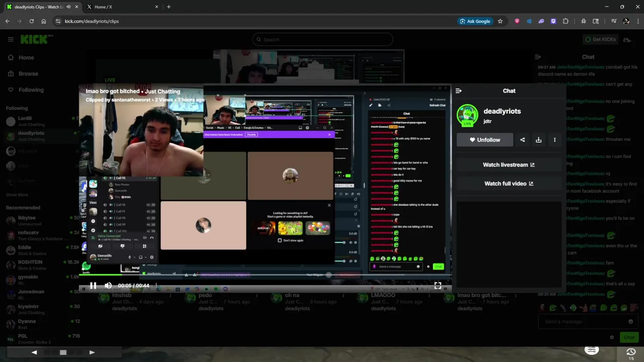Pause the clip playback
Screen dimensions: 644x362
pyautogui.click(x=93, y=286)
